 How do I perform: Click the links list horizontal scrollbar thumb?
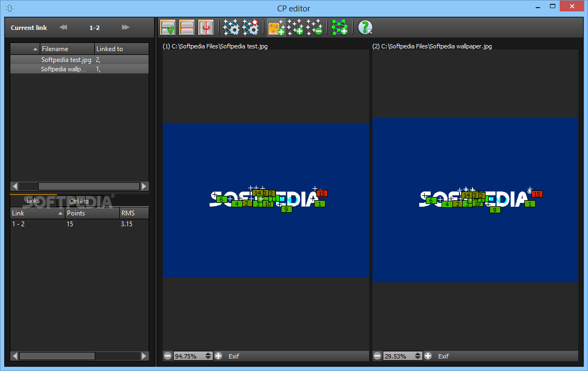tap(57, 356)
